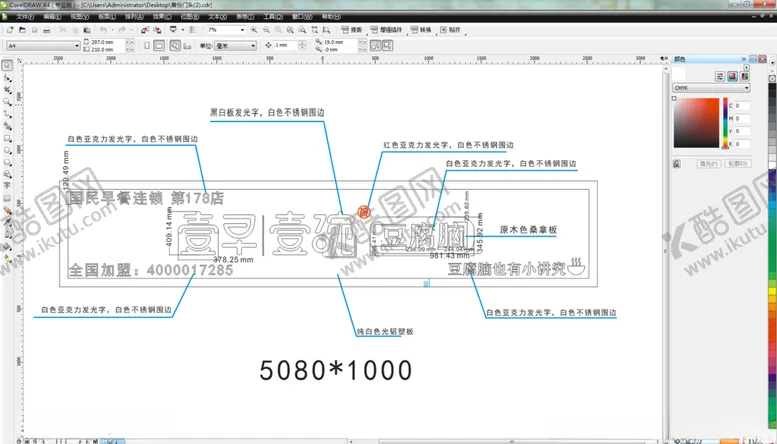777x444 pixels.
Task: Click the Open file icon
Action: pyautogui.click(x=22, y=30)
